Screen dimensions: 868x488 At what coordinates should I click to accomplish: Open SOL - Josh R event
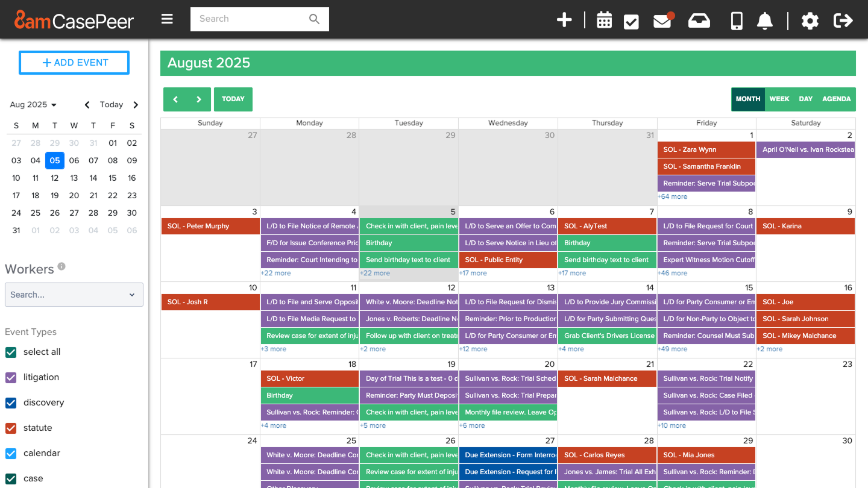pos(210,302)
